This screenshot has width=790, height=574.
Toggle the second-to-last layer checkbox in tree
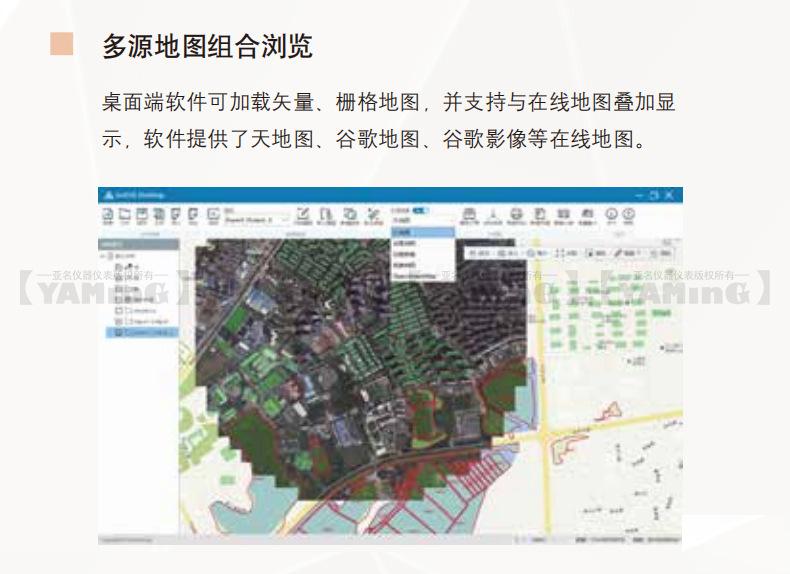coord(119,321)
